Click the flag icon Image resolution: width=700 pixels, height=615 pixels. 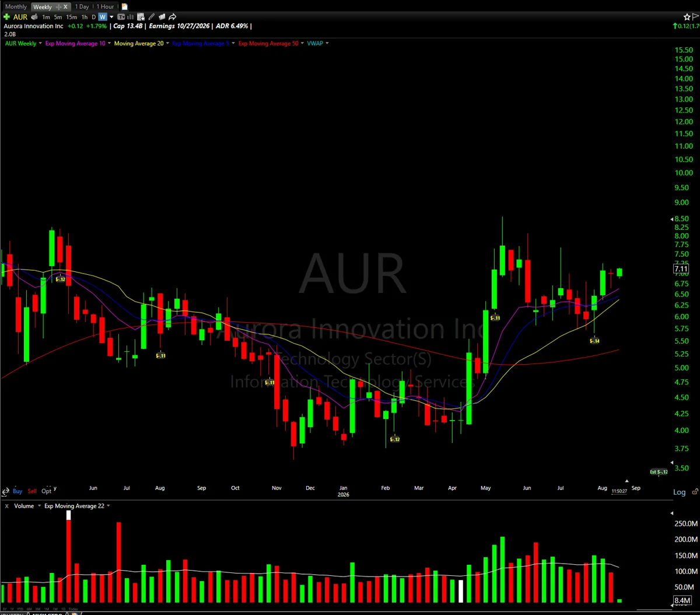pos(696,17)
